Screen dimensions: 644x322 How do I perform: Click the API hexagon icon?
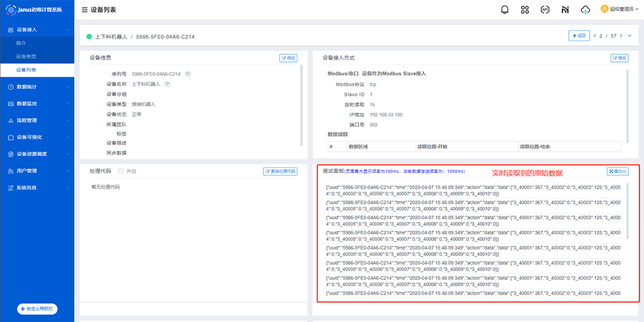(545, 10)
